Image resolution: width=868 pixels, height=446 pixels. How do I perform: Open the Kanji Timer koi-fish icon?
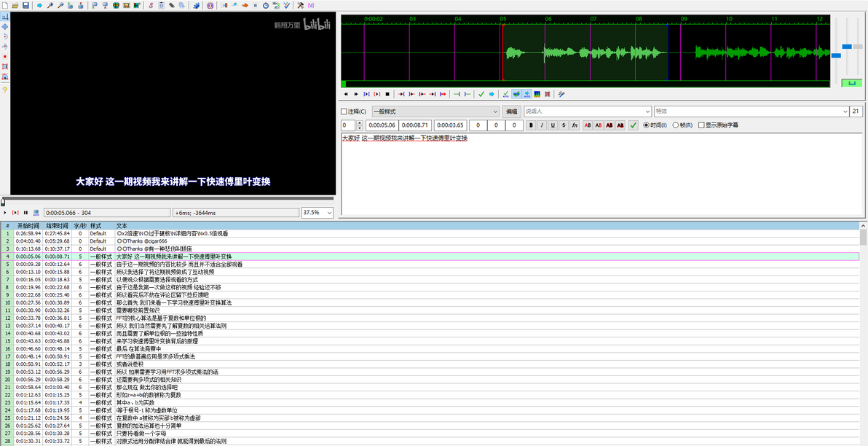245,5
